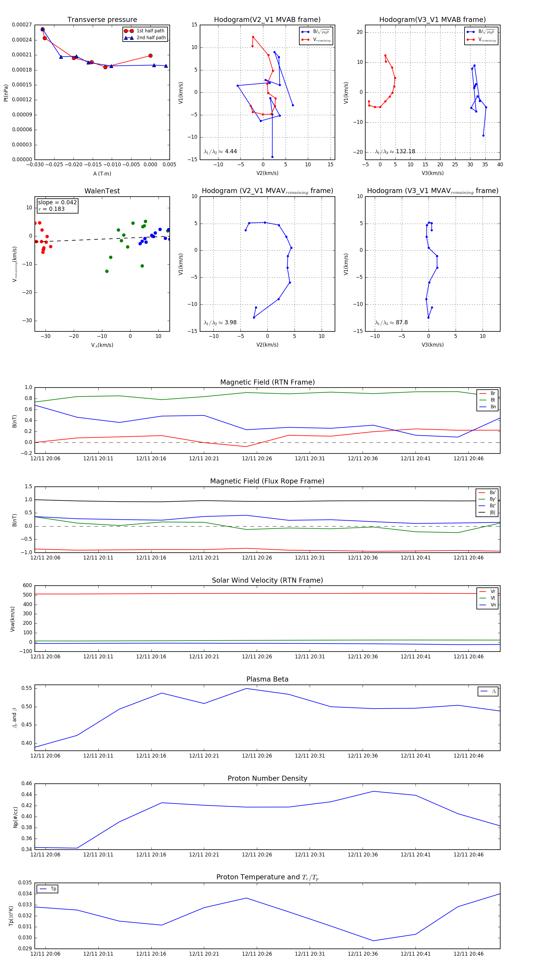Image resolution: width=535 pixels, height=980 pixels.
Task: Click the "Plasma Beta" plot title
Action: pyautogui.click(x=267, y=679)
